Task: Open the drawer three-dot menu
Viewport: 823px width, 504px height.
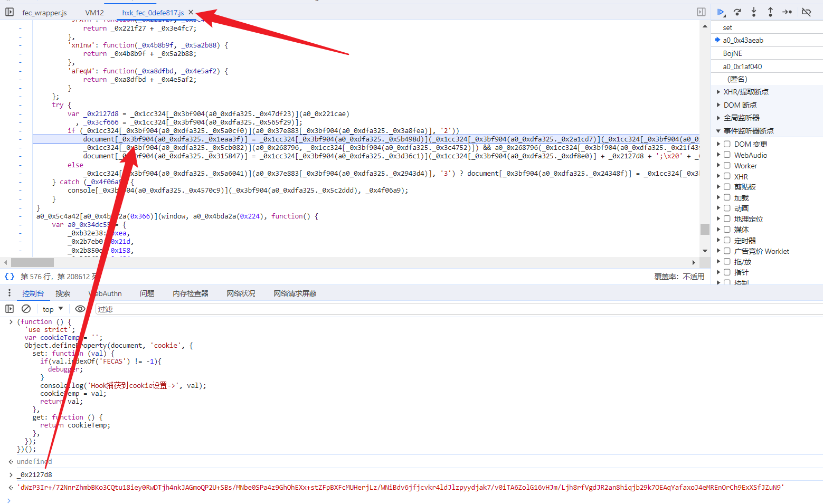Action: point(10,293)
